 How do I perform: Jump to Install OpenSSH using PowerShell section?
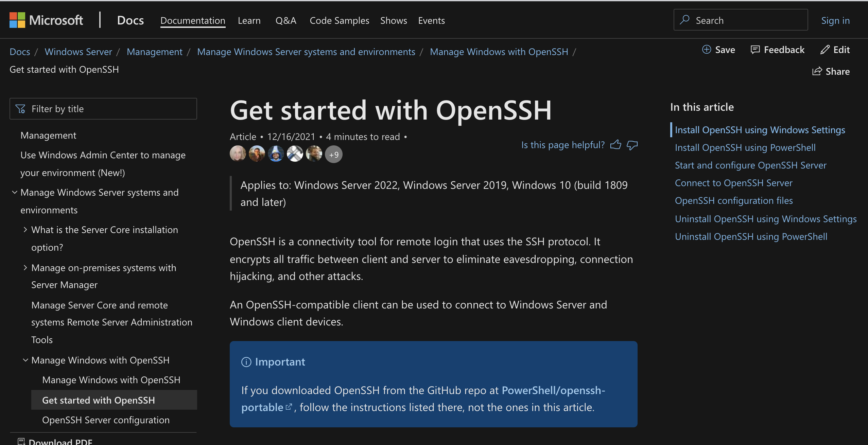click(745, 147)
